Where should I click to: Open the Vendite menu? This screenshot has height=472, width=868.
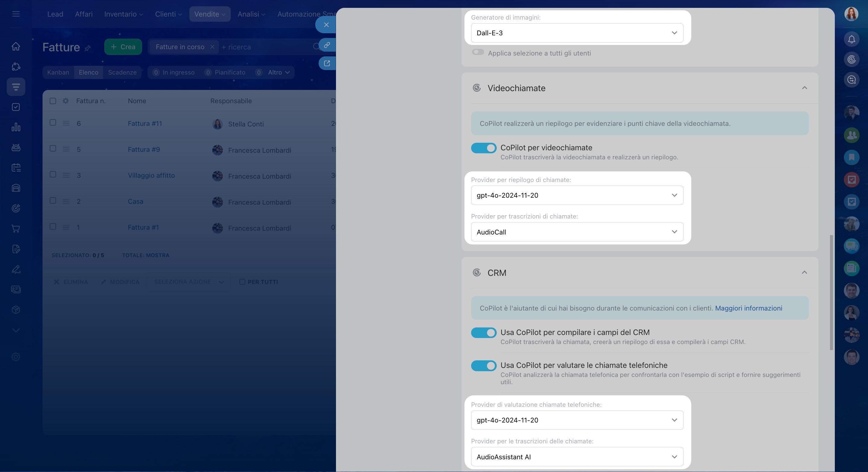pyautogui.click(x=210, y=14)
